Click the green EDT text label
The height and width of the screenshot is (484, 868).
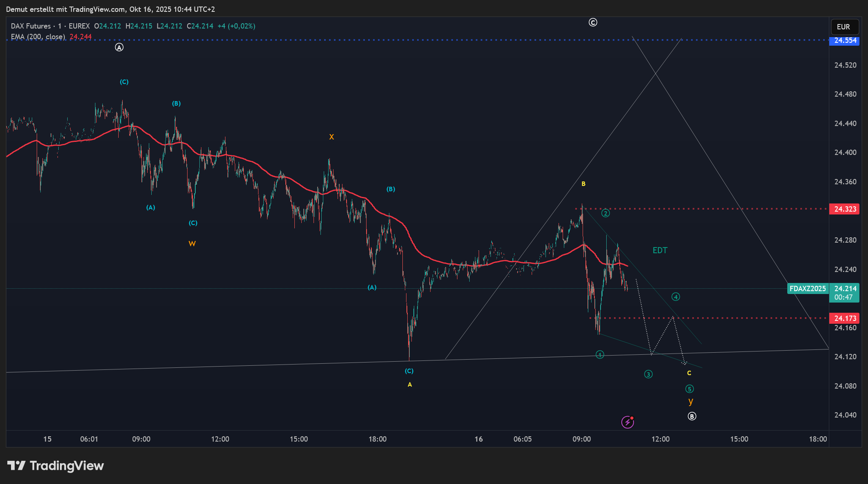click(x=660, y=250)
